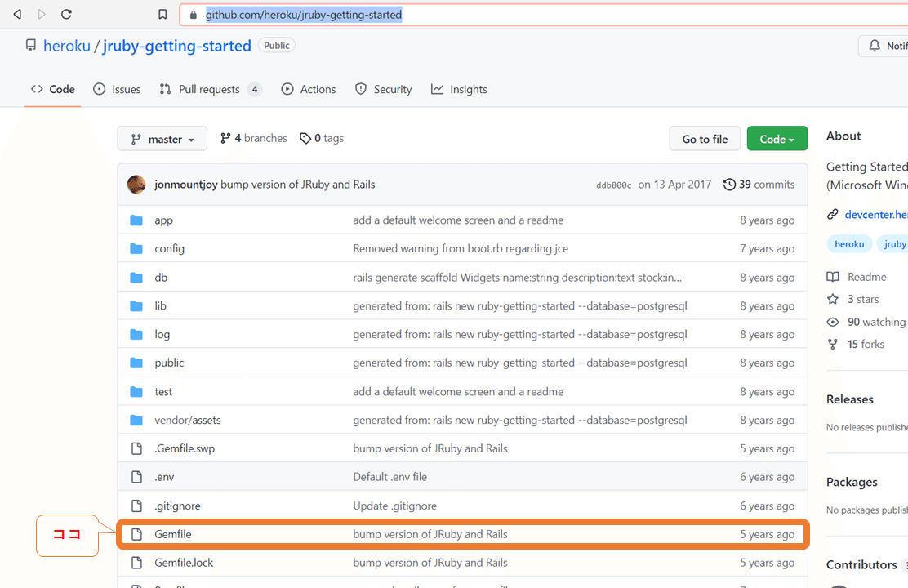Open the Releases heading link
The width and height of the screenshot is (908, 588).
(849, 399)
